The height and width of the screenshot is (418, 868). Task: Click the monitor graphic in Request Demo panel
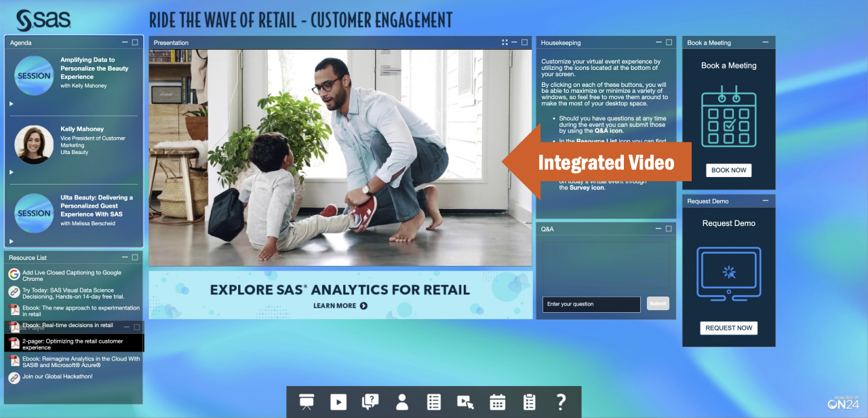click(x=729, y=273)
